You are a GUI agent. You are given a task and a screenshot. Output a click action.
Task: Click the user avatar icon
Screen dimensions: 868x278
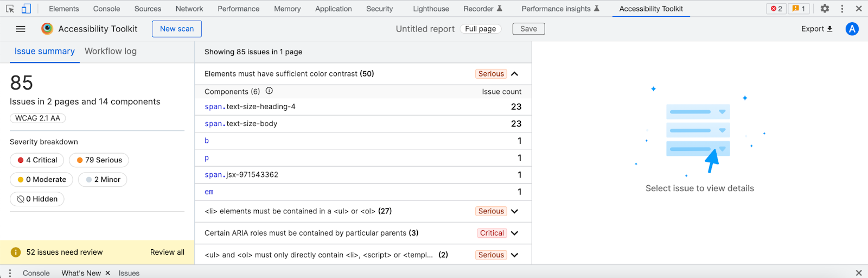852,29
